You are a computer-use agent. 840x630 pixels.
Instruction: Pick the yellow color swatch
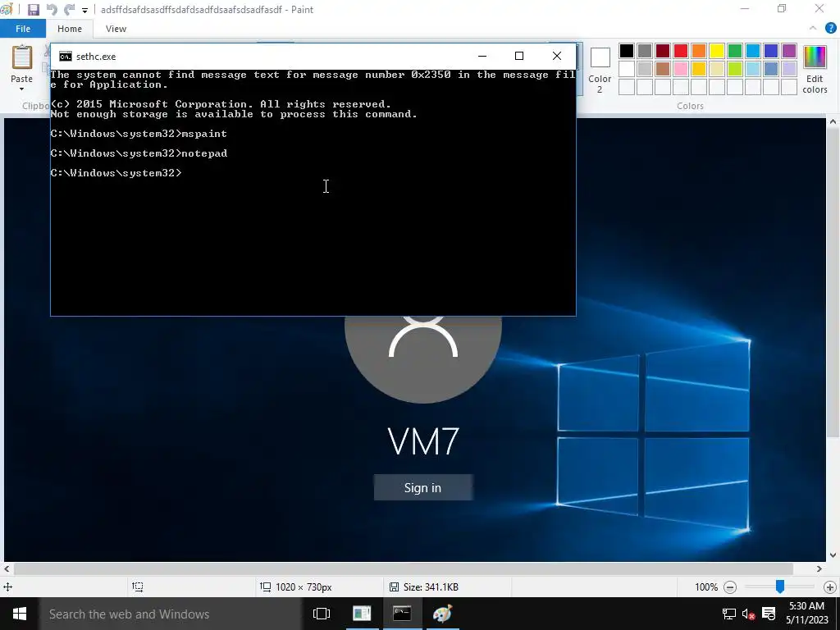click(717, 51)
